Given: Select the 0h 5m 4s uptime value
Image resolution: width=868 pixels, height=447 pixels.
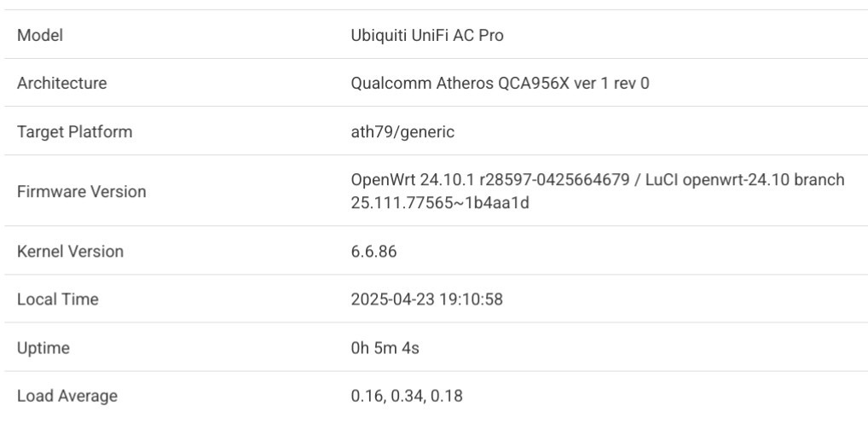Looking at the screenshot, I should coord(385,348).
